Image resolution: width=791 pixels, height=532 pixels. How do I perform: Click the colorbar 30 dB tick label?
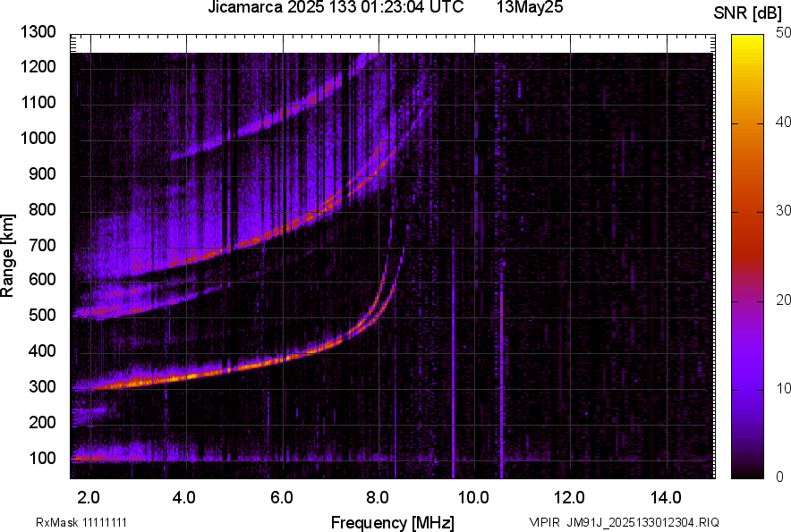click(783, 211)
